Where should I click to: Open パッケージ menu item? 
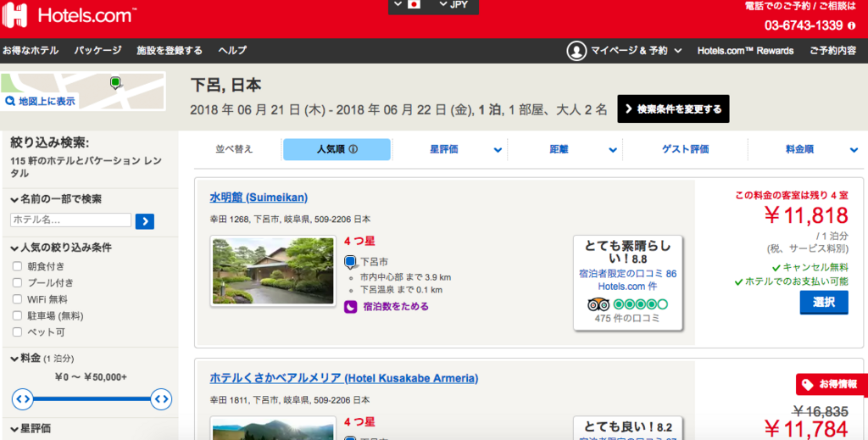(x=98, y=50)
